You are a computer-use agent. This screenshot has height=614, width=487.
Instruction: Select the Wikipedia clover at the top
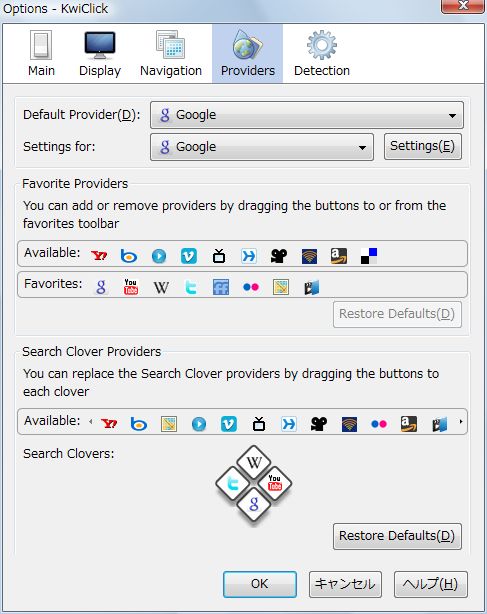pyautogui.click(x=254, y=462)
